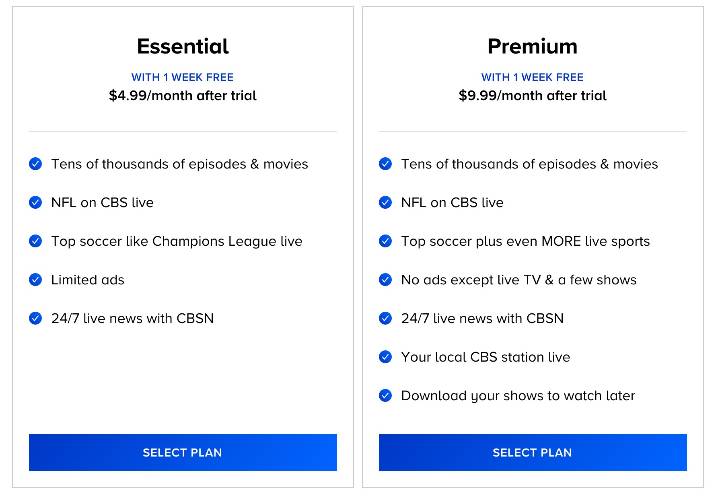Viewport: 720px width, 496px height.
Task: Click checkmark beside No ads except live TV
Action: [x=385, y=280]
